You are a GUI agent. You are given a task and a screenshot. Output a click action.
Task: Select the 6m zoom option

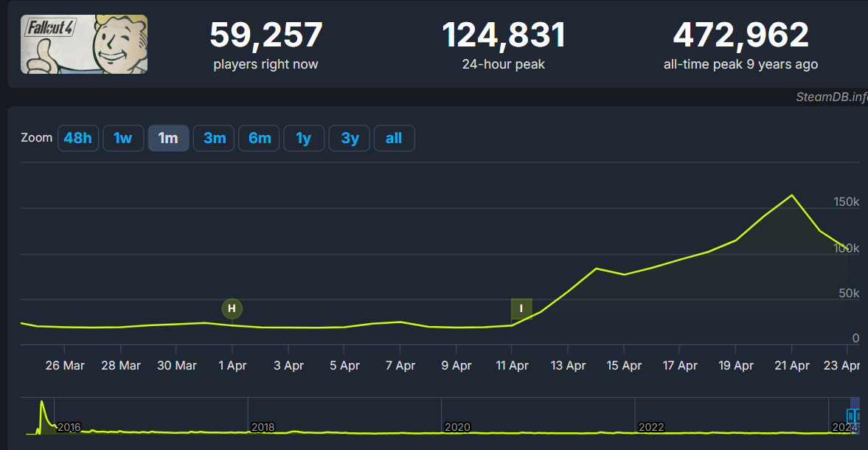[x=259, y=138]
